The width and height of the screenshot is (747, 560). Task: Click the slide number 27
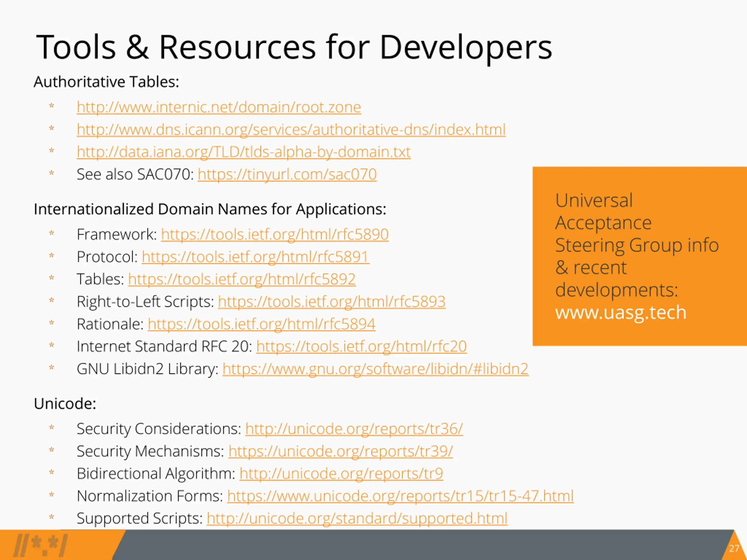734,549
